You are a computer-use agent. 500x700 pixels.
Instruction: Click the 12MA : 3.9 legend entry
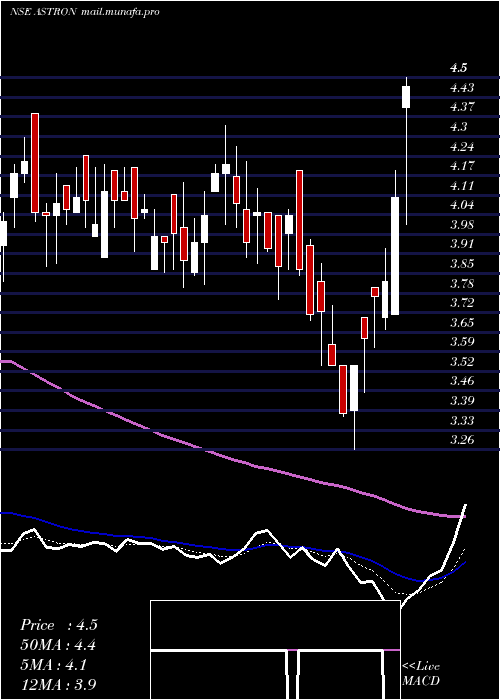[58, 684]
